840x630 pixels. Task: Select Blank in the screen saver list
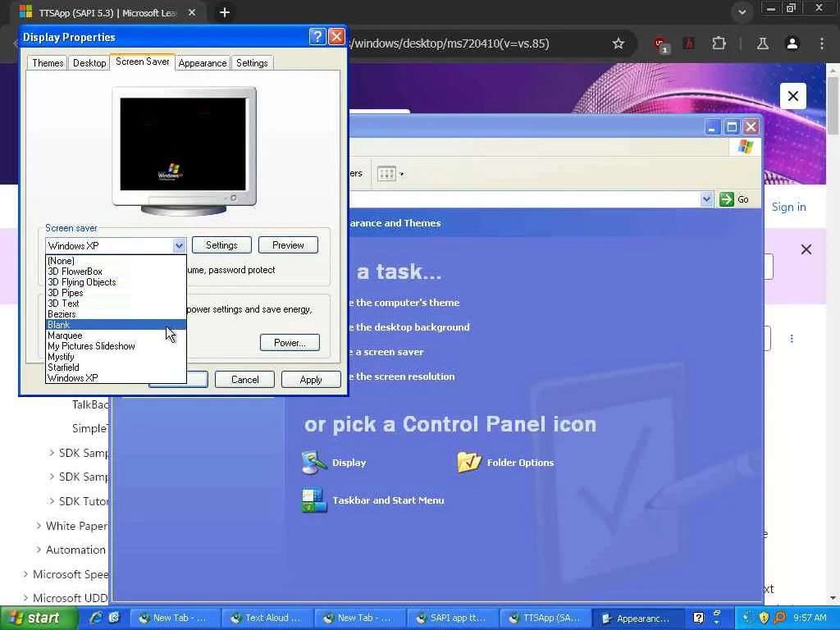pyautogui.click(x=116, y=325)
